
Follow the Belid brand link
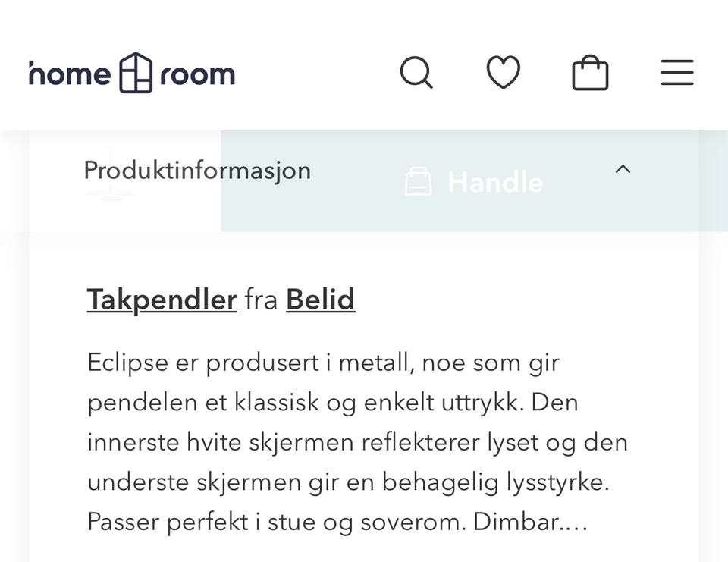320,299
